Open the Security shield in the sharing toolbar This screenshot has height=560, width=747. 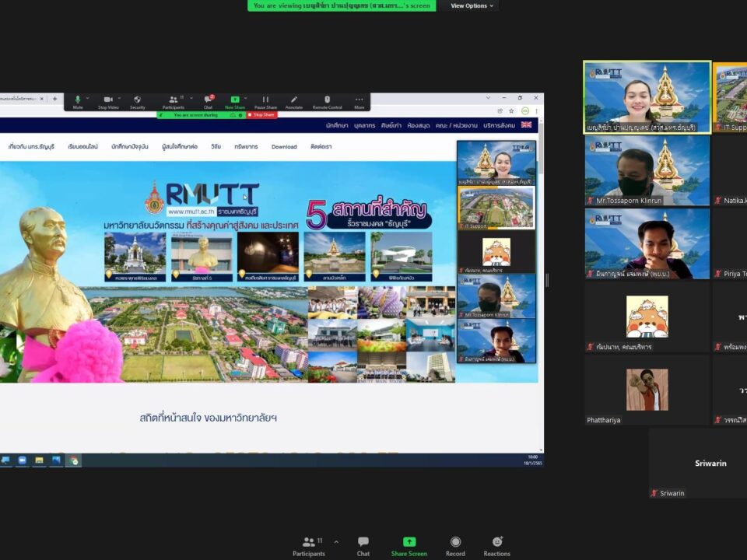click(x=137, y=101)
